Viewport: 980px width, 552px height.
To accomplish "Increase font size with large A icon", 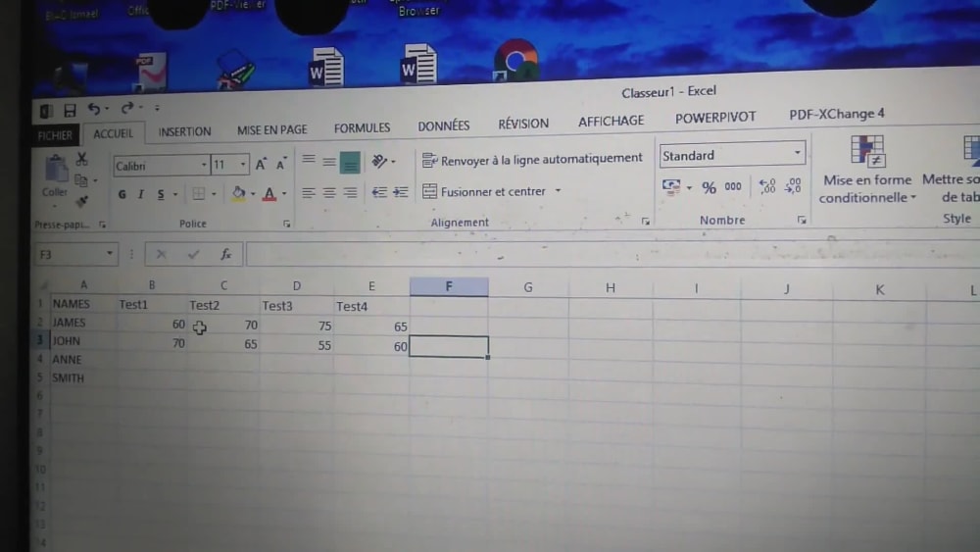I will [x=261, y=165].
